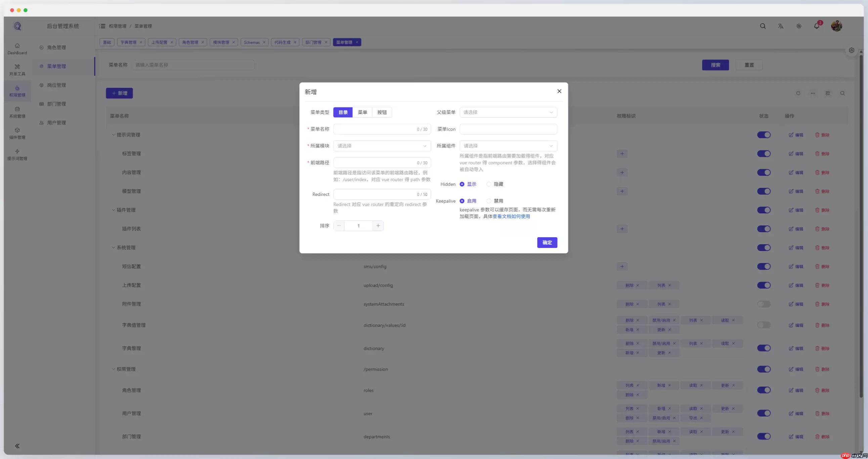Open the 系统管理 sidebar icon
This screenshot has height=459, width=868.
[x=17, y=112]
